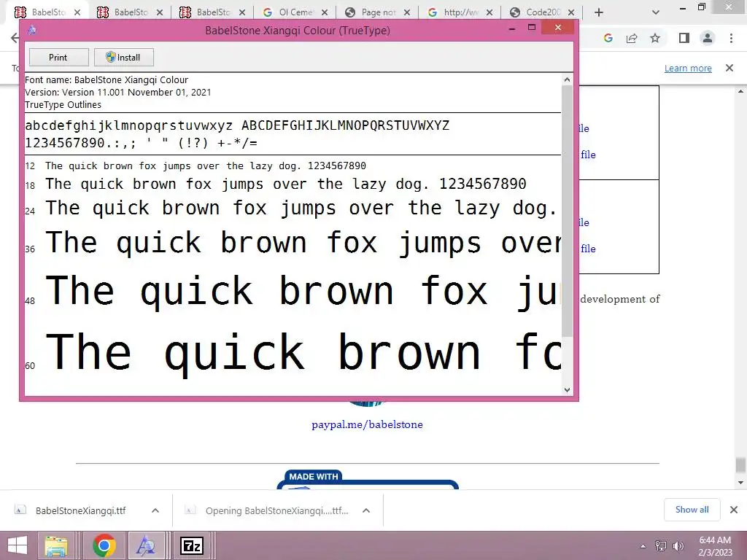Viewport: 747px width, 560px height.
Task: Show hidden system tray icons
Action: [x=643, y=546]
